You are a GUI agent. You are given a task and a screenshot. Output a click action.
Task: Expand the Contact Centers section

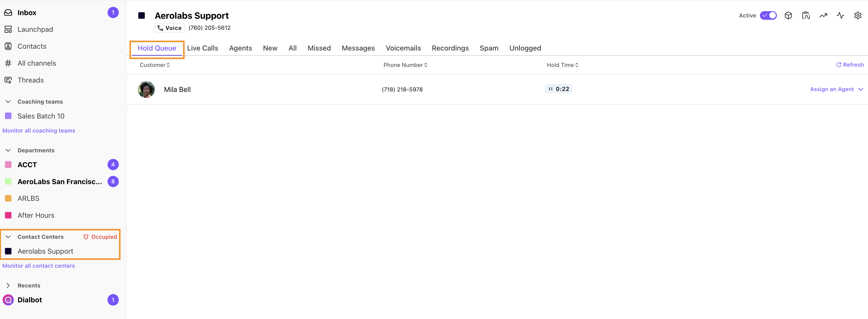pos(8,236)
